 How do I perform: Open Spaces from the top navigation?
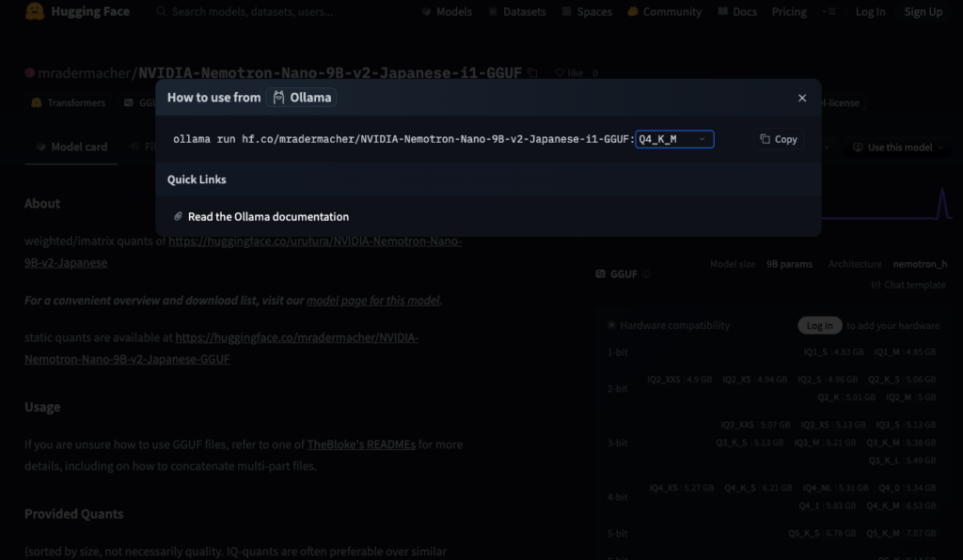tap(586, 12)
